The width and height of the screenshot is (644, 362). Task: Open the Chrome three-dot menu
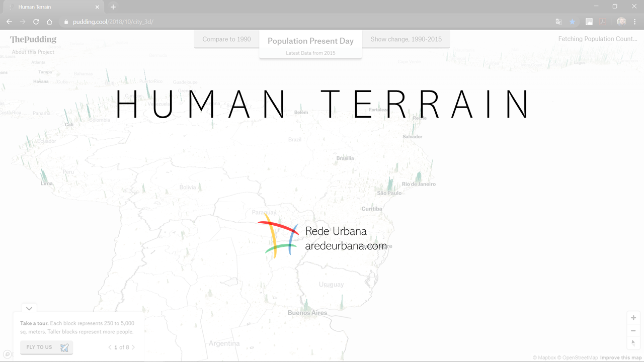(x=635, y=22)
